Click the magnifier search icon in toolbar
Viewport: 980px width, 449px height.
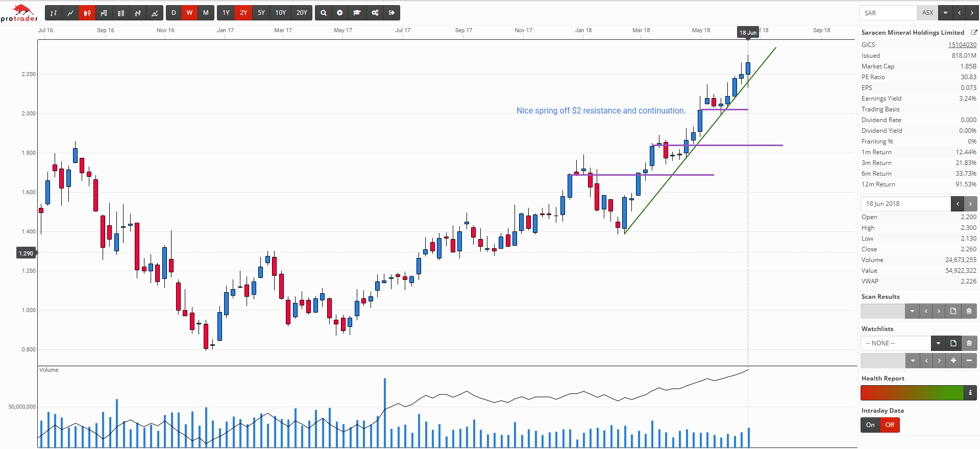coord(324,13)
